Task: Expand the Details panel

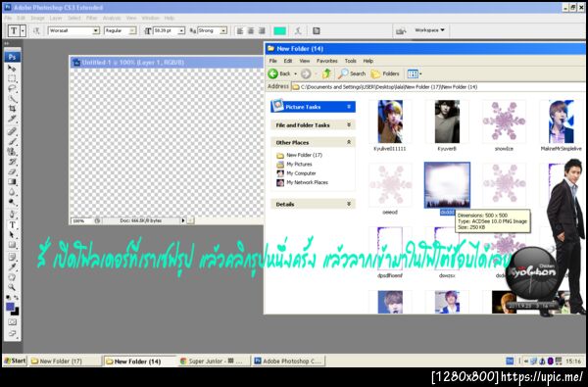Action: pos(349,204)
